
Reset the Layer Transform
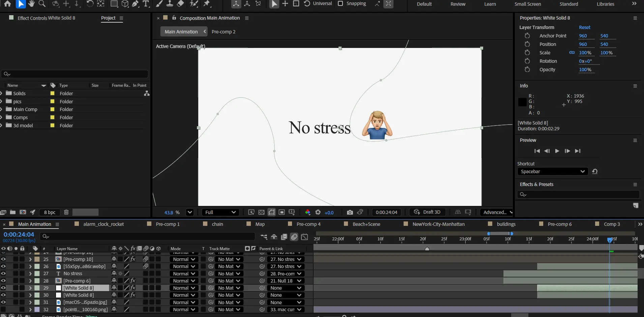click(x=584, y=27)
